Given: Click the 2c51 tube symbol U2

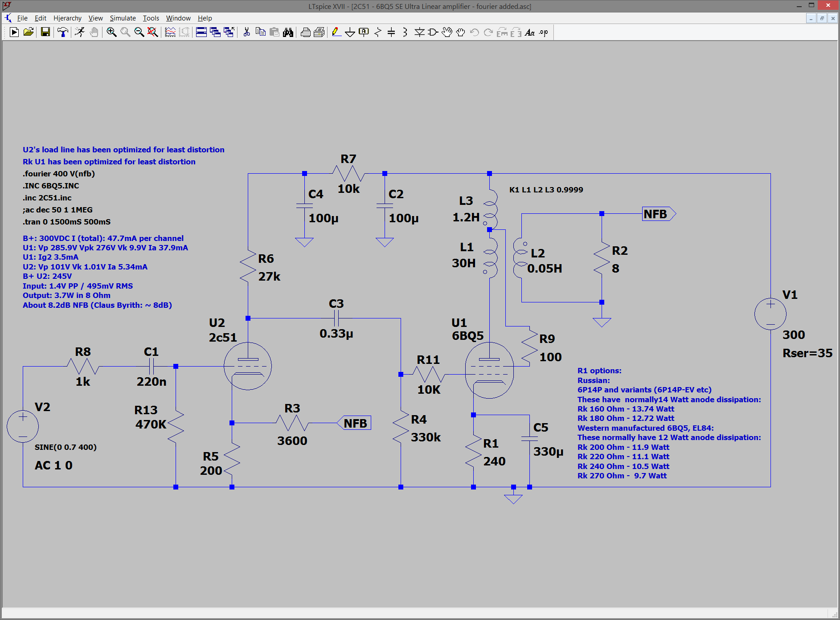Looking at the screenshot, I should [248, 366].
